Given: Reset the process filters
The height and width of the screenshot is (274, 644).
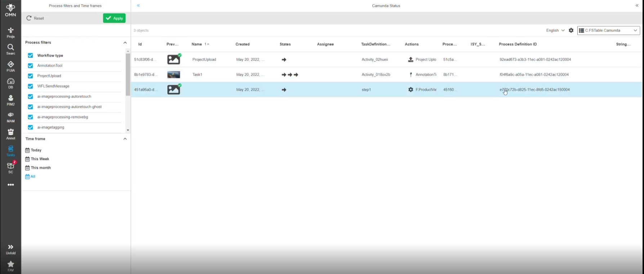Looking at the screenshot, I should (35, 18).
